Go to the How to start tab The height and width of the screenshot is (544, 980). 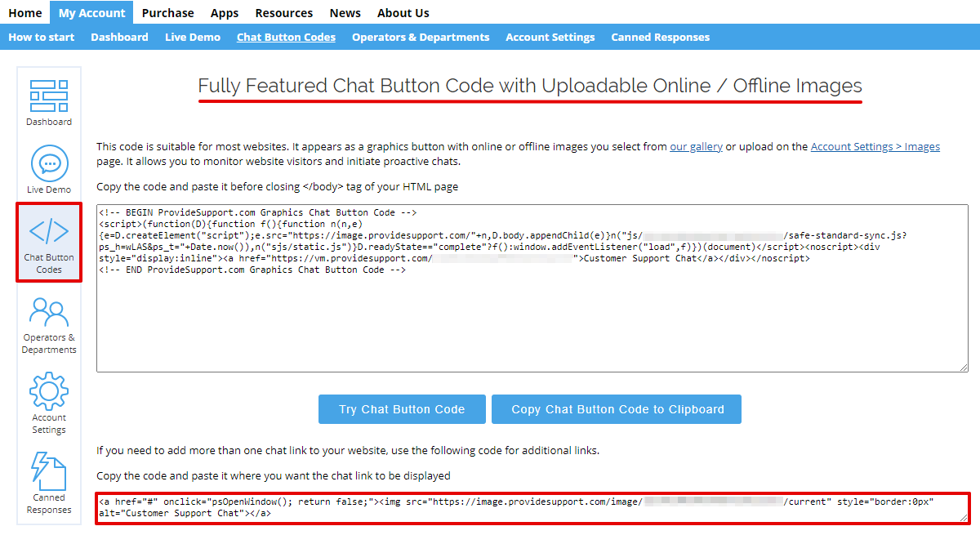coord(41,37)
